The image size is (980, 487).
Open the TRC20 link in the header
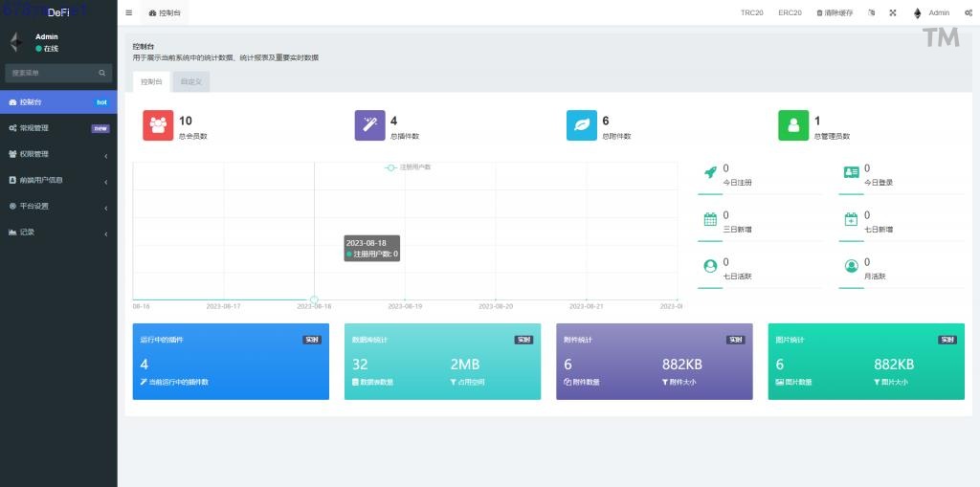(x=751, y=12)
